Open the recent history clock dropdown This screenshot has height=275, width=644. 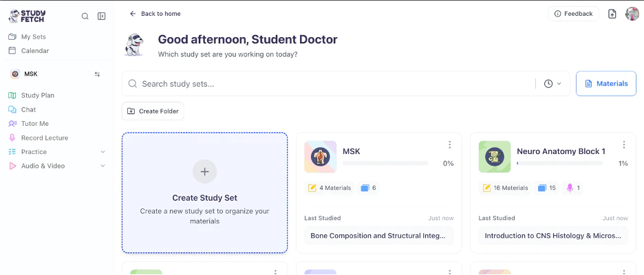552,84
